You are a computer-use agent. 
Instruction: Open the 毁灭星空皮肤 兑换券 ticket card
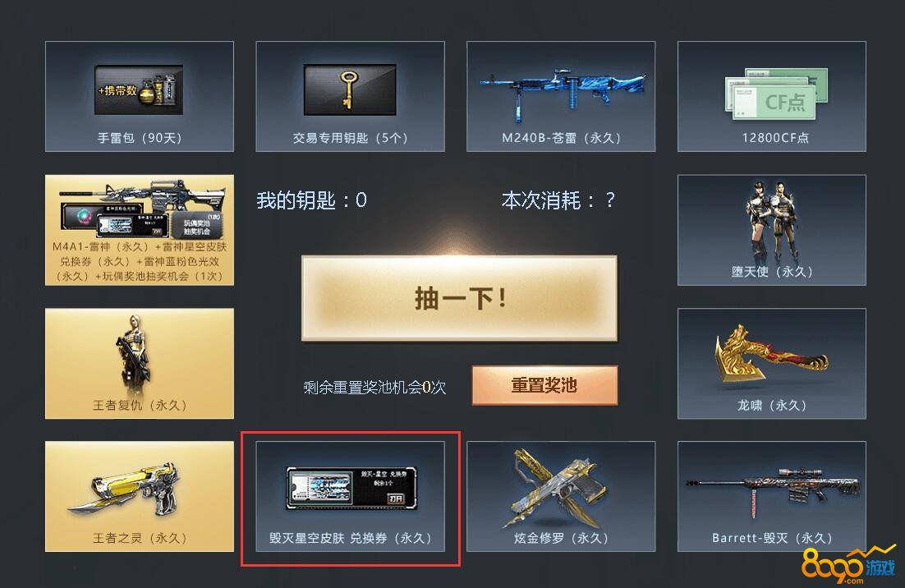pos(351,496)
